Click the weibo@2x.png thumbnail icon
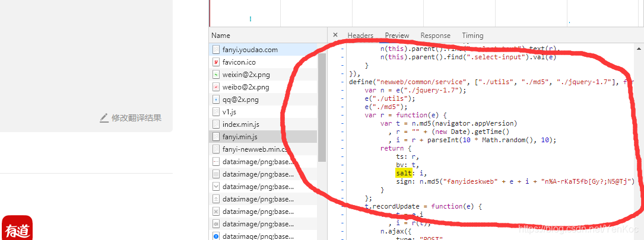The image size is (644, 240). [216, 87]
